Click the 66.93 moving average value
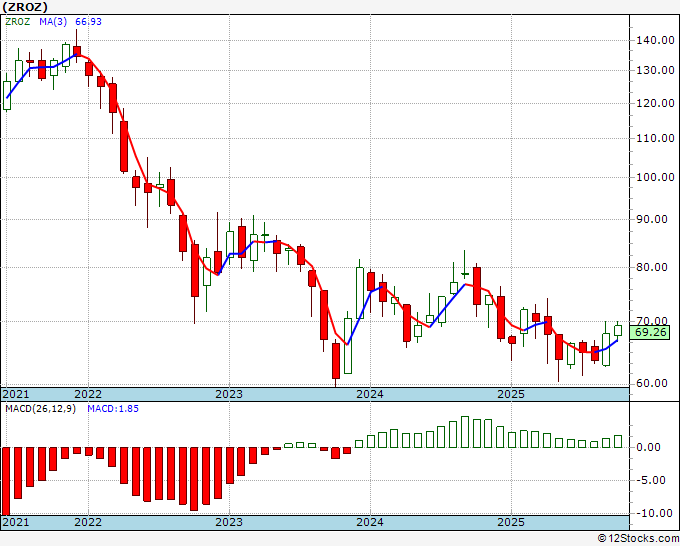 (88, 21)
